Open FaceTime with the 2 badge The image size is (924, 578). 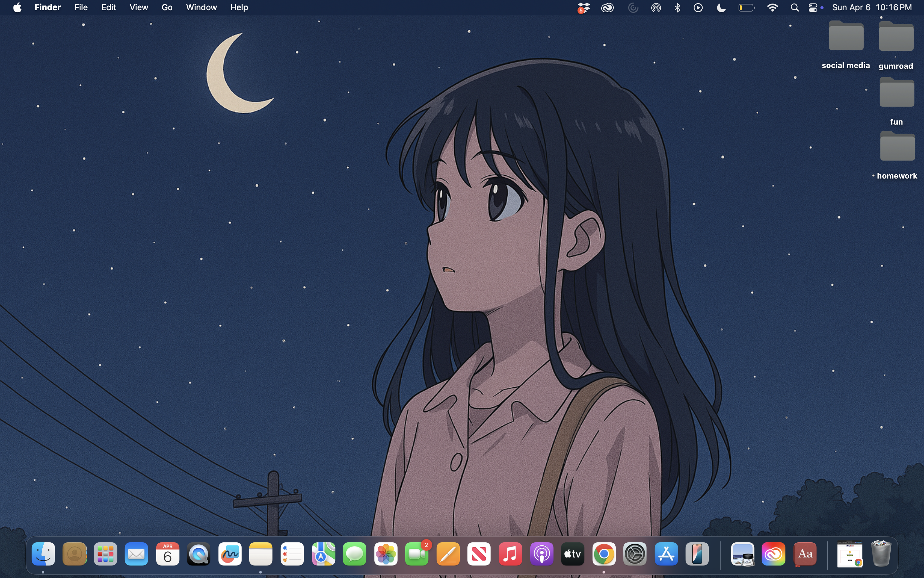click(x=417, y=554)
